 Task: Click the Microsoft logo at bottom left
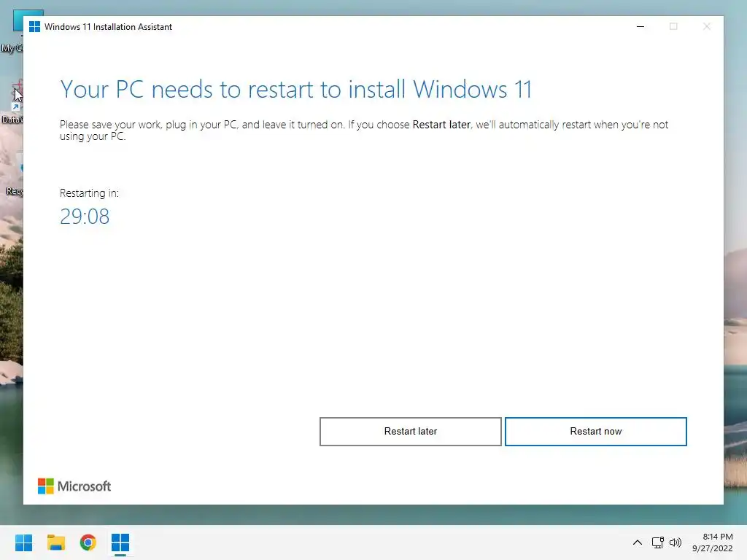click(74, 486)
